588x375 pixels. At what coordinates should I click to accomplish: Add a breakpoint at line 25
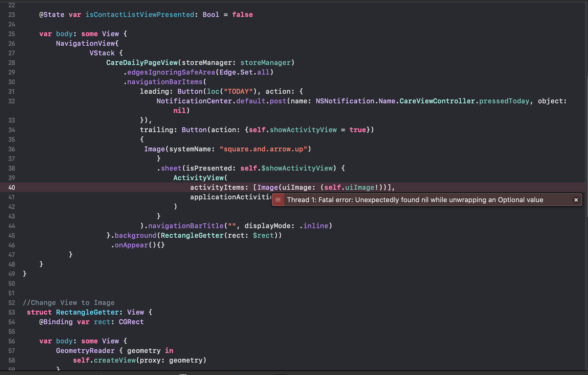pos(12,34)
